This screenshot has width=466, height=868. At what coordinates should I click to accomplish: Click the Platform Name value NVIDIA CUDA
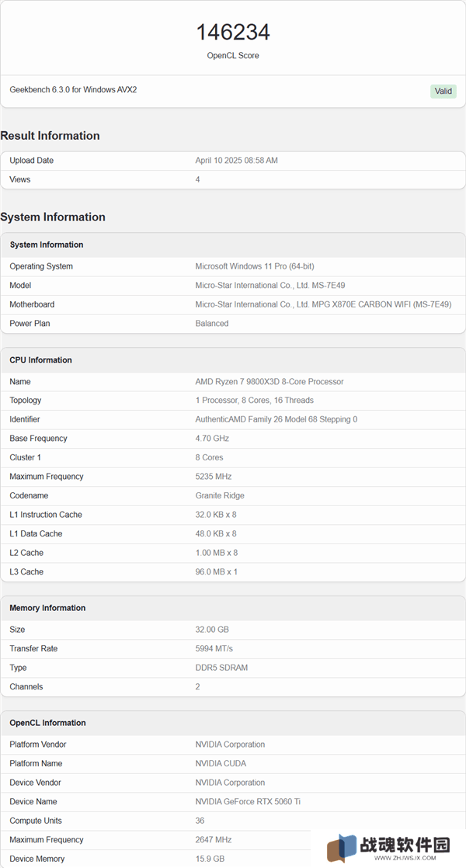(221, 763)
